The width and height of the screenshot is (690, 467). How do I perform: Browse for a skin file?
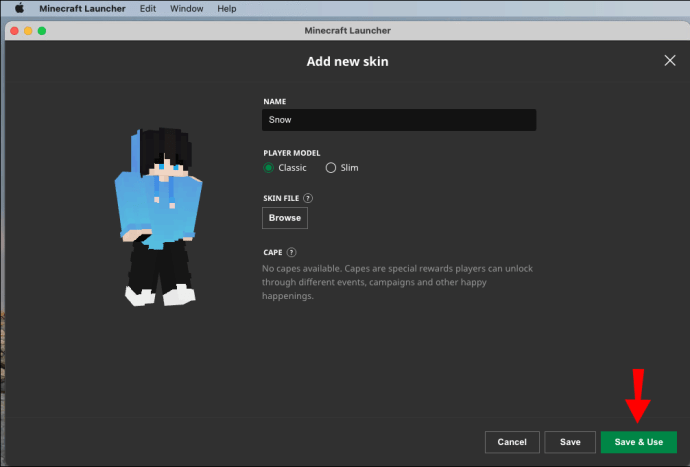pos(285,218)
